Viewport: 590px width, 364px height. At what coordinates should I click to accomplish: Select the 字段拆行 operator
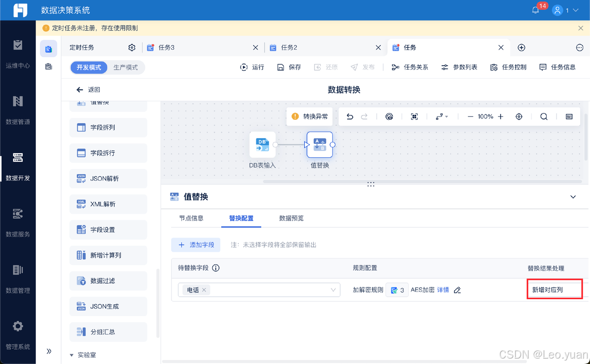click(108, 153)
